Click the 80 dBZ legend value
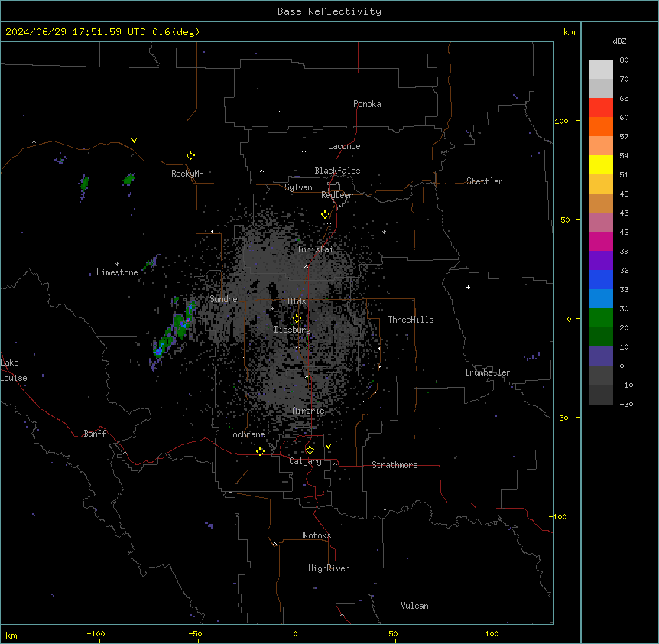 pos(624,60)
